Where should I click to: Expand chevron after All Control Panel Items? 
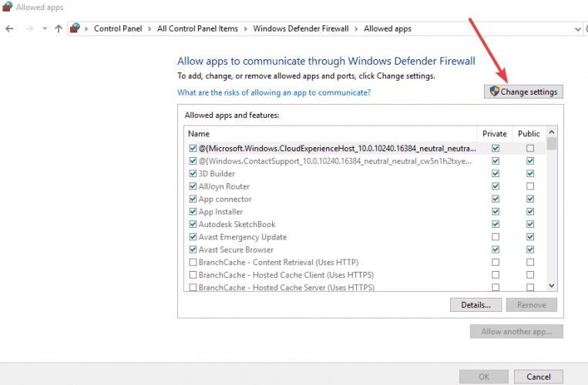click(245, 28)
